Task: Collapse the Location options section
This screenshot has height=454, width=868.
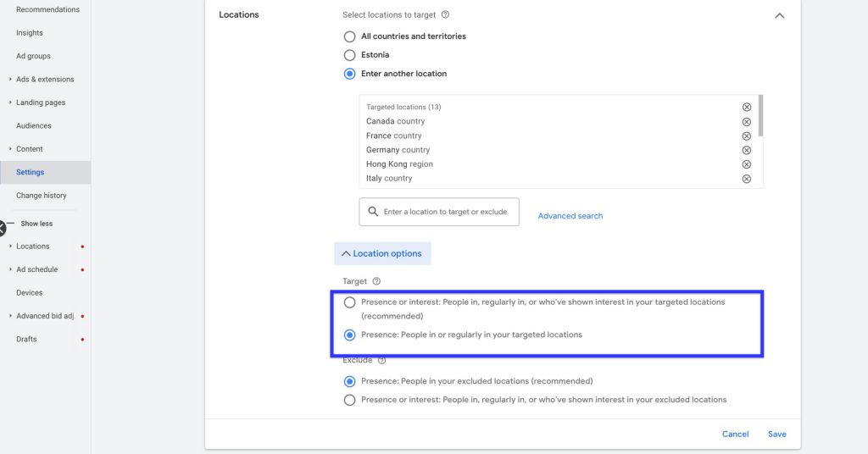Action: [382, 253]
